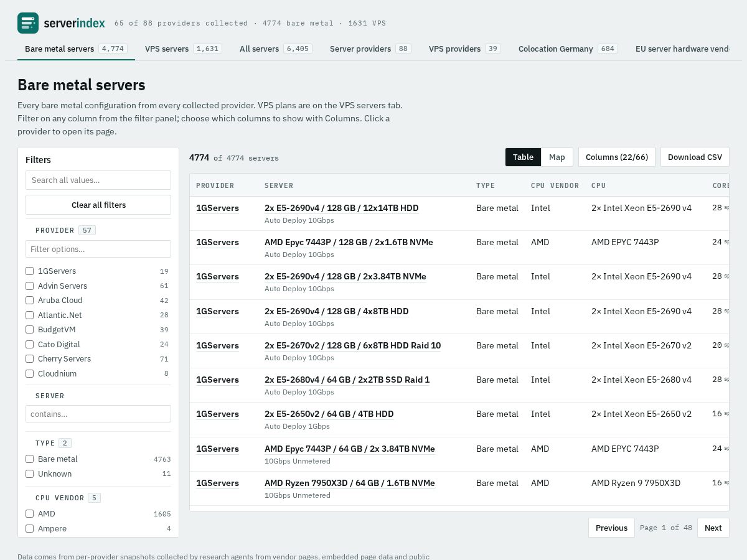Check the Bare metal type filter
Screen dimensions: 747x560
point(29,459)
